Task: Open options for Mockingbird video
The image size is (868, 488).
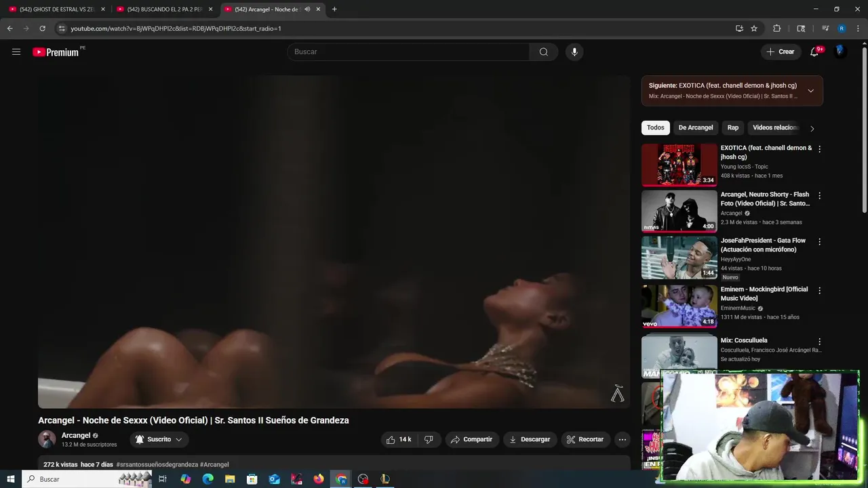Action: pos(819,291)
